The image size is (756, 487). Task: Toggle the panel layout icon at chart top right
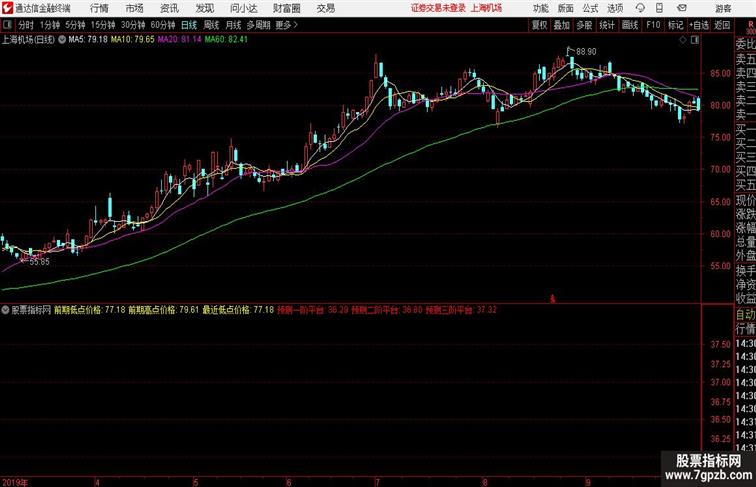pyautogui.click(x=695, y=40)
